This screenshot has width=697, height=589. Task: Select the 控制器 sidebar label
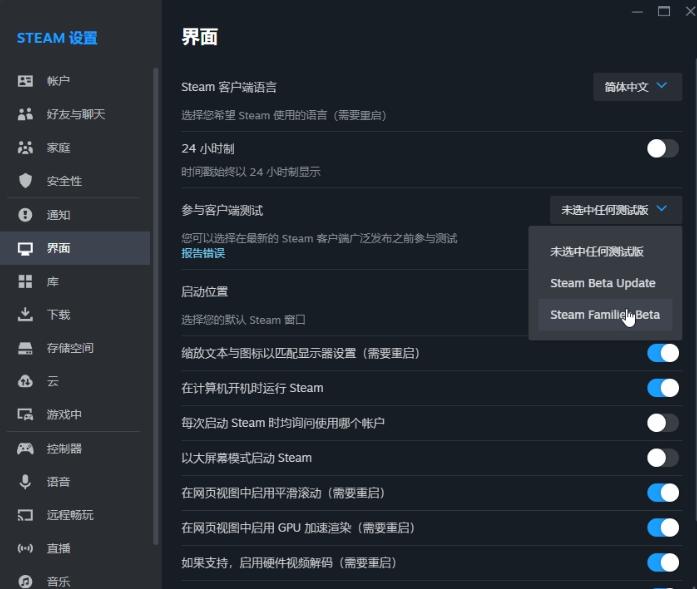click(64, 449)
